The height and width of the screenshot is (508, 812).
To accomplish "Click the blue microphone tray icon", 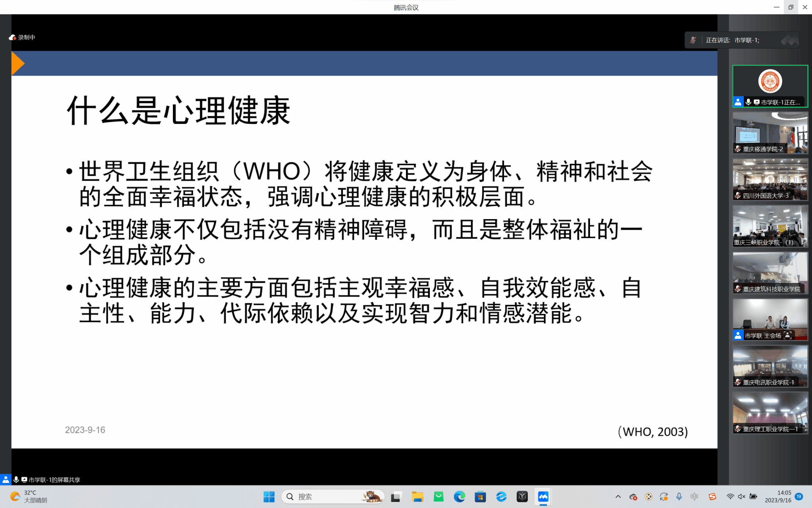I will 679,496.
